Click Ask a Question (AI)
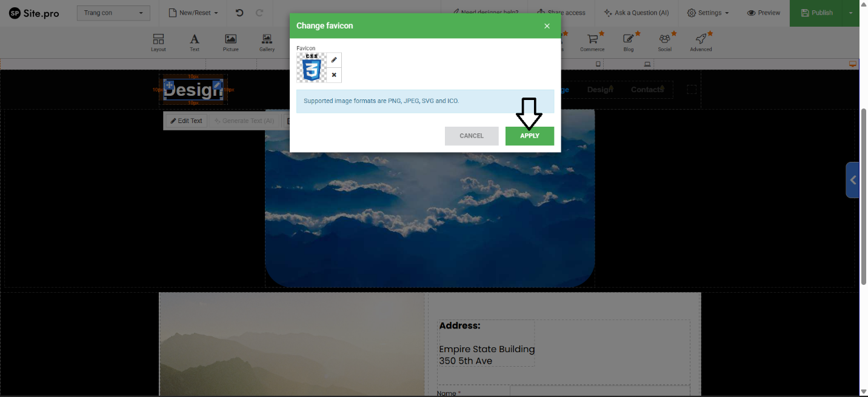868x397 pixels. [x=636, y=13]
